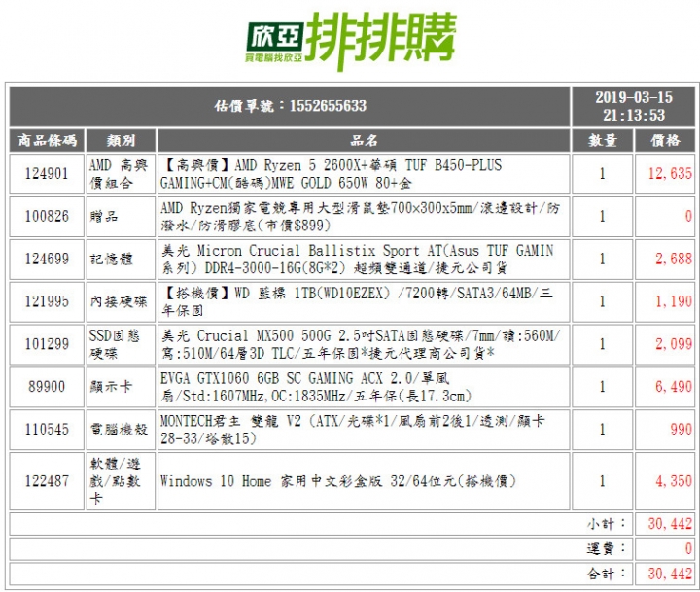
Task: Click quantity 1 in the Windows 10 row
Action: tap(602, 481)
